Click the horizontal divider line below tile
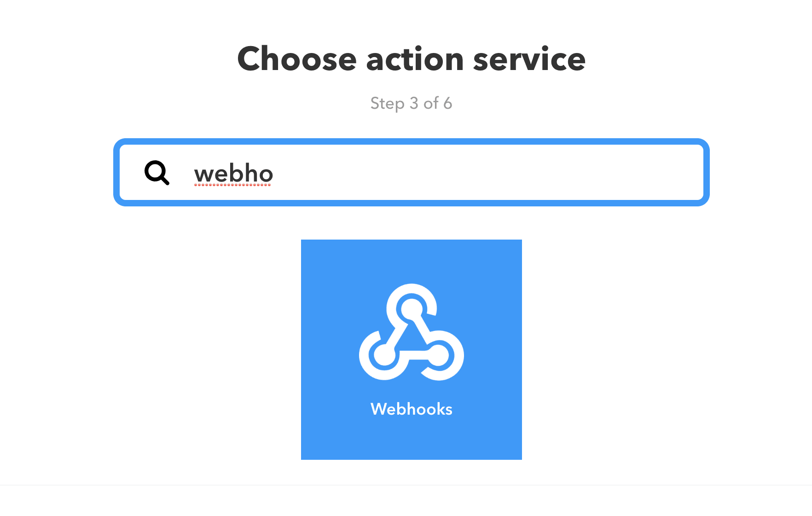 (x=411, y=485)
